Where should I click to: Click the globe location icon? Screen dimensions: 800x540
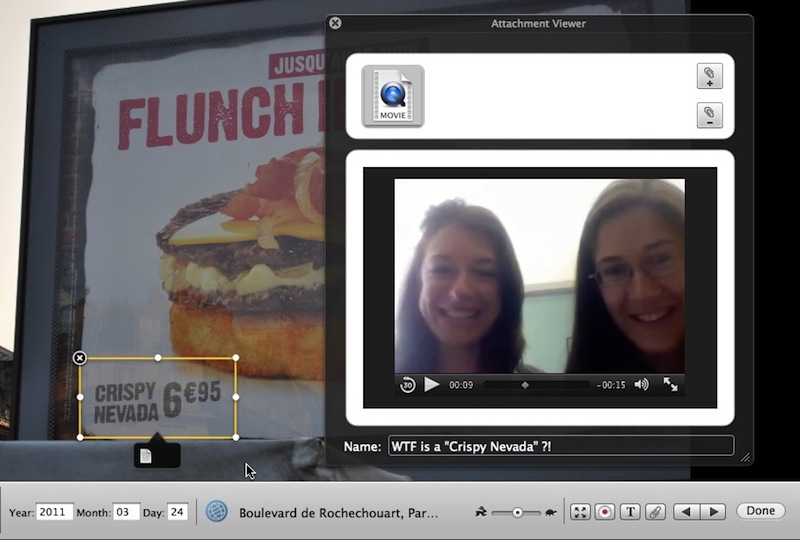click(x=216, y=511)
